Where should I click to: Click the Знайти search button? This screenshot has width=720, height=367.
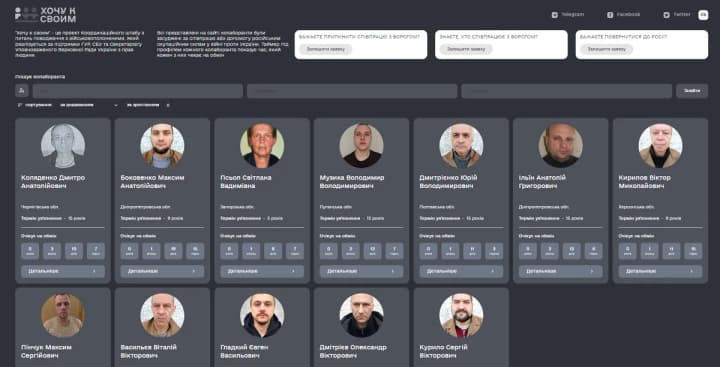coord(692,90)
